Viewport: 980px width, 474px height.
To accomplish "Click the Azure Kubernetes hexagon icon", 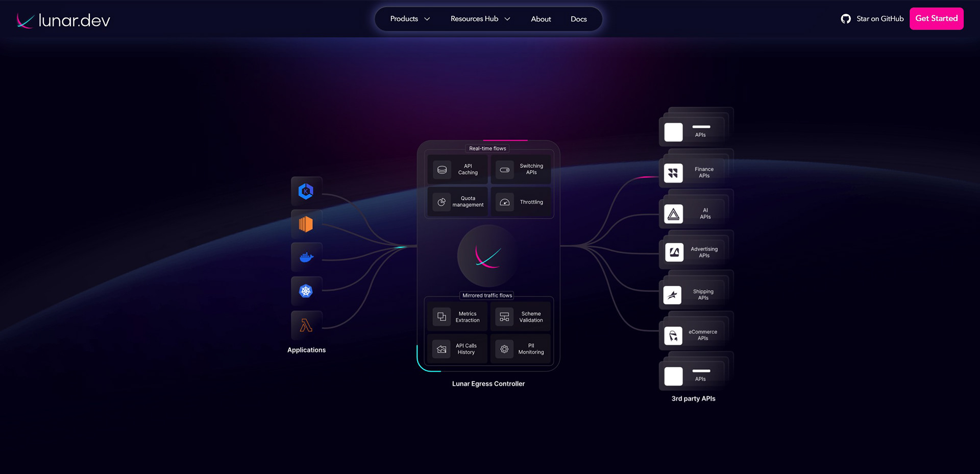I will point(306,191).
